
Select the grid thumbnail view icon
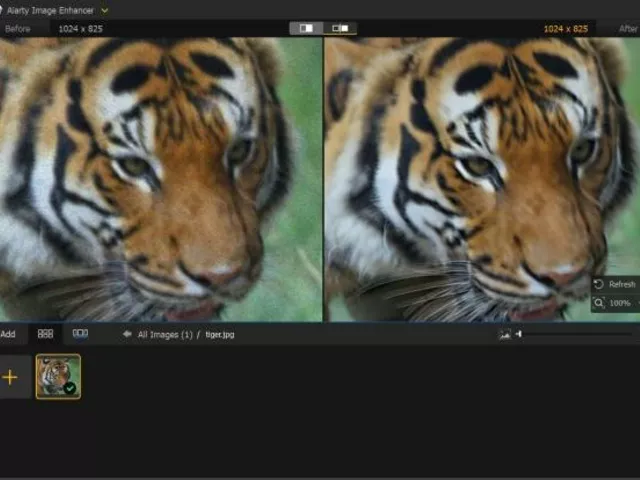pos(45,334)
